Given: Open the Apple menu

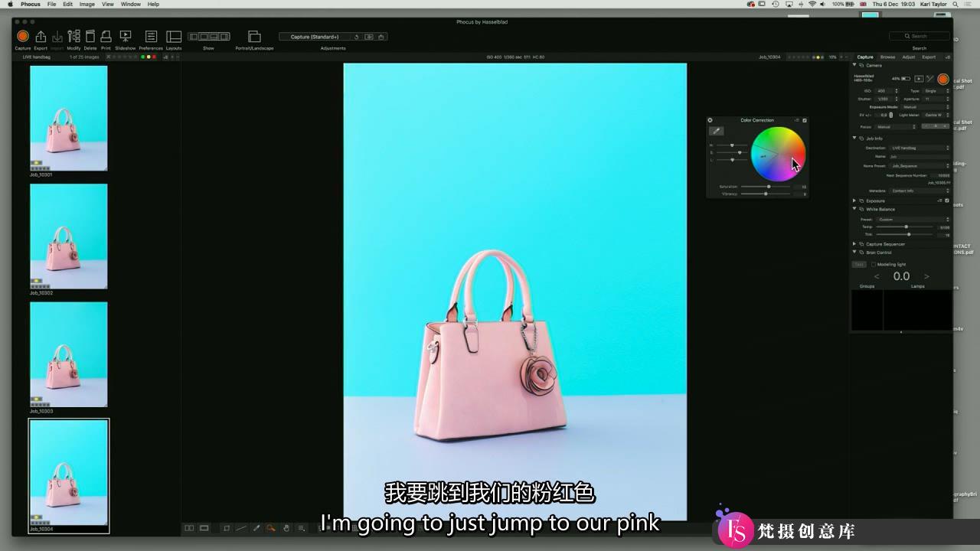Looking at the screenshot, I should (11, 4).
